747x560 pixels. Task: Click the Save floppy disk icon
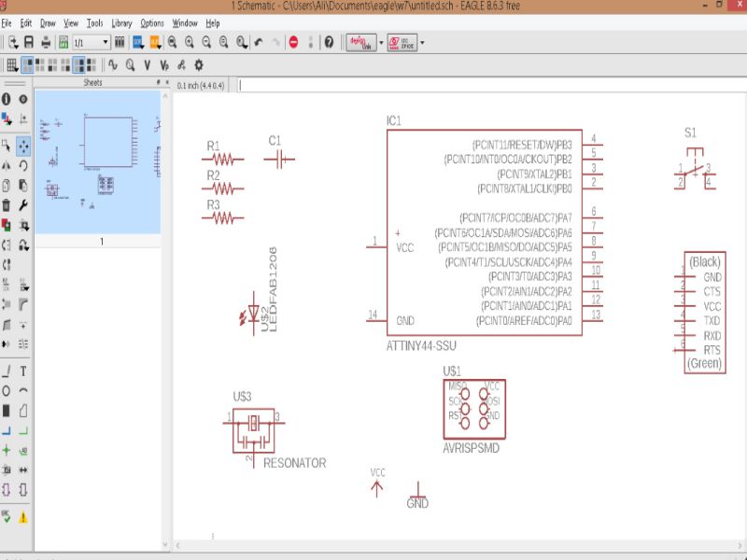[x=29, y=42]
